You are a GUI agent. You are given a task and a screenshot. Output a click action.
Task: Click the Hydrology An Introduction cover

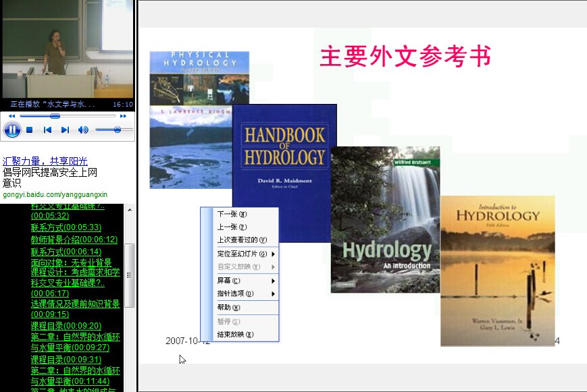(x=385, y=219)
